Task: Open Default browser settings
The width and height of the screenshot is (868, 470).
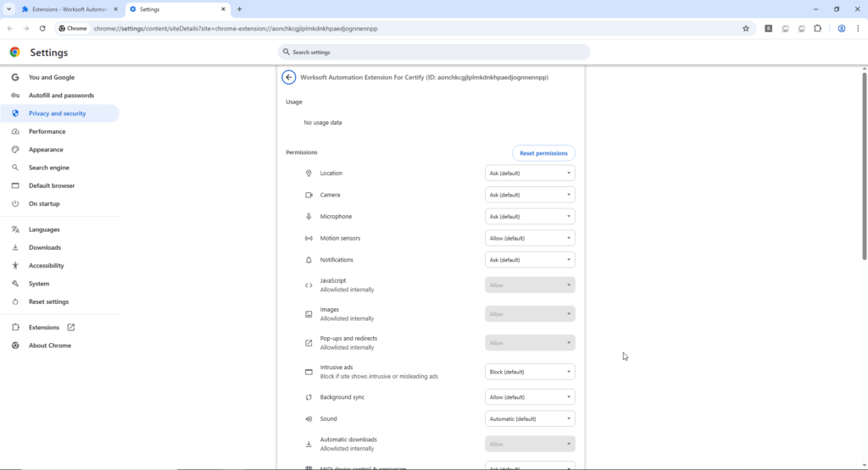Action: tap(60, 185)
